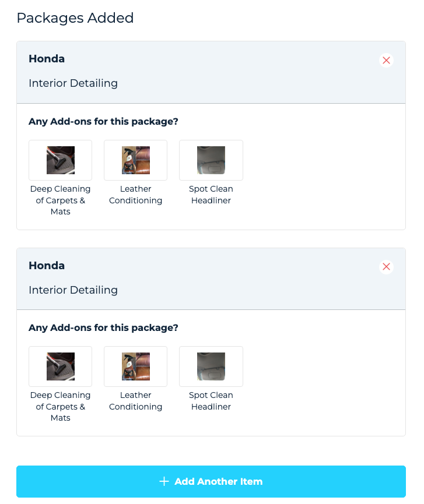424x504 pixels.
Task: Select Deep Cleaning thumbnail in first package
Action: pyautogui.click(x=61, y=160)
